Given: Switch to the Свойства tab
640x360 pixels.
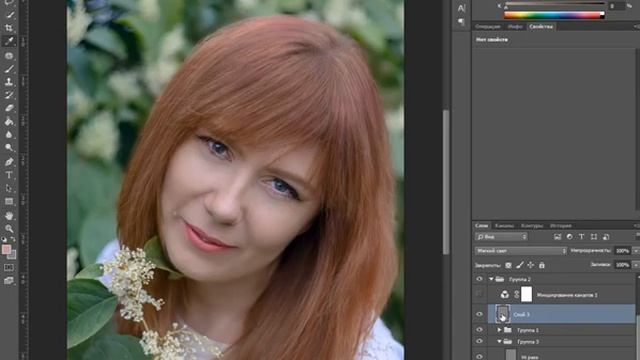Looking at the screenshot, I should pyautogui.click(x=541, y=27).
